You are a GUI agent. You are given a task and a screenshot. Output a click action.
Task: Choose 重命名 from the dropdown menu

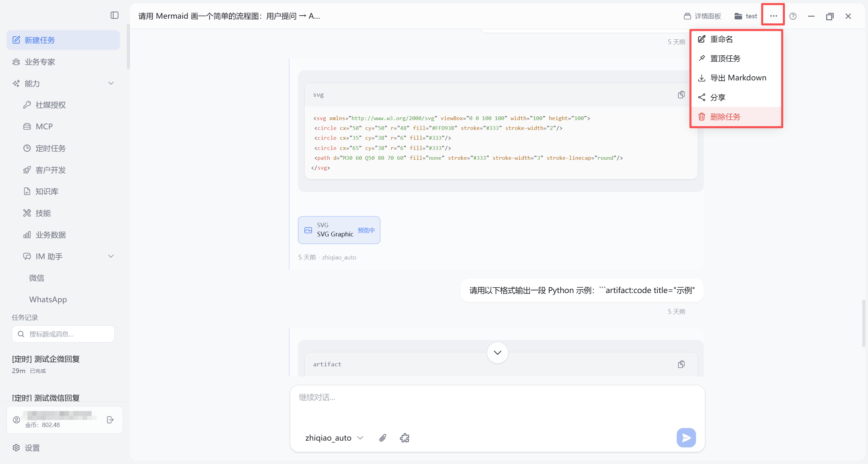pyautogui.click(x=736, y=39)
